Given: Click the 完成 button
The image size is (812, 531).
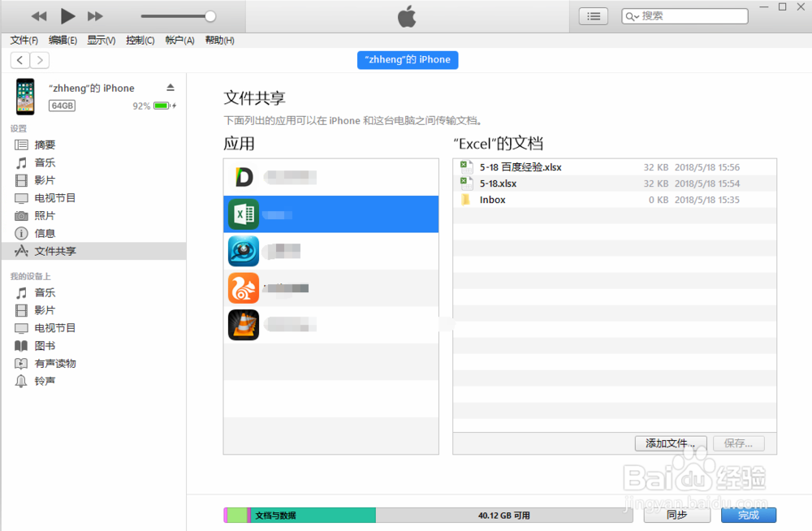Looking at the screenshot, I should (x=748, y=515).
